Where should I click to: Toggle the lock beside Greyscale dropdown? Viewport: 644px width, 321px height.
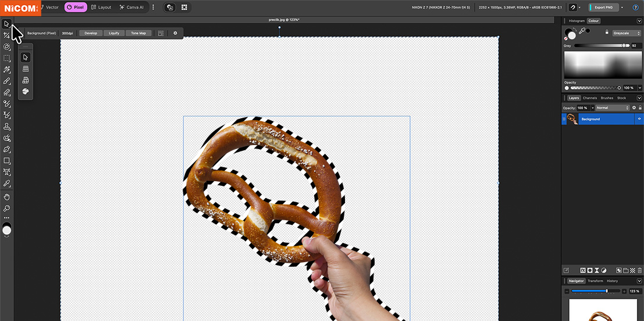(x=607, y=33)
